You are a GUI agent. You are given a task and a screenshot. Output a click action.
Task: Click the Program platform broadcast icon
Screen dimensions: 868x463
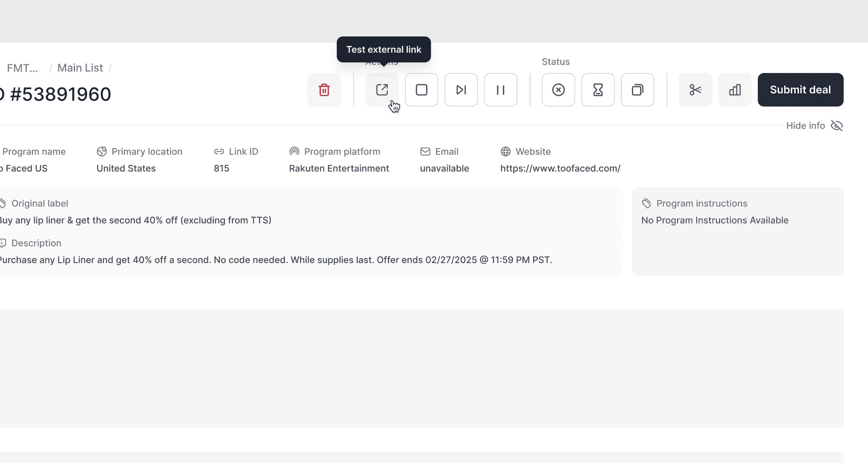click(294, 151)
